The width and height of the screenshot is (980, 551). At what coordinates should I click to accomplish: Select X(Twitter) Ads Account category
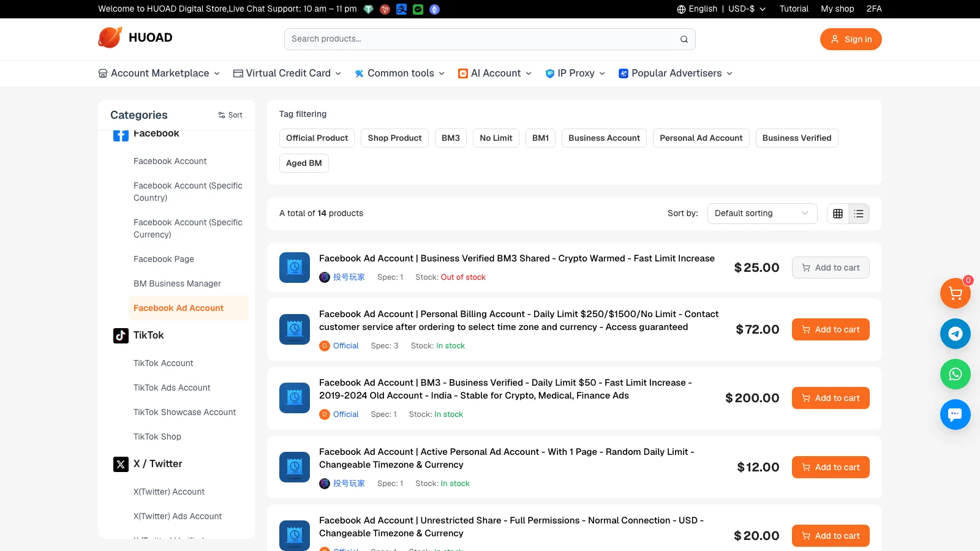tap(178, 517)
